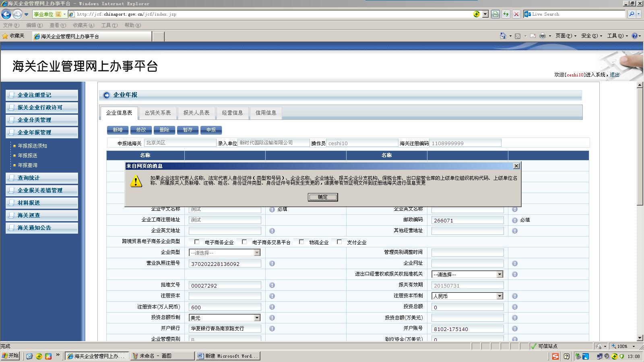Check the 电子商务企业 checkbox
Image resolution: width=644 pixels, height=362 pixels.
point(197,242)
